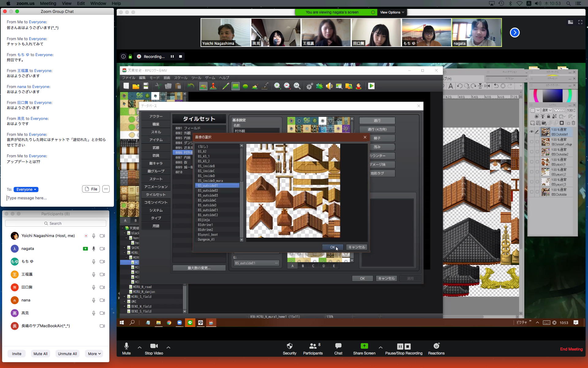Open the Chat bubble icon
Screen dimensions: 588x368
[338, 346]
